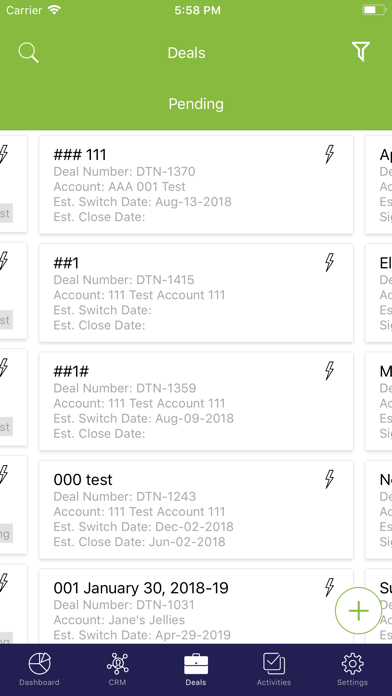Open the 001 January 30, 2018-19 deal
Viewport: 392px width, 696px height.
pyautogui.click(x=196, y=606)
